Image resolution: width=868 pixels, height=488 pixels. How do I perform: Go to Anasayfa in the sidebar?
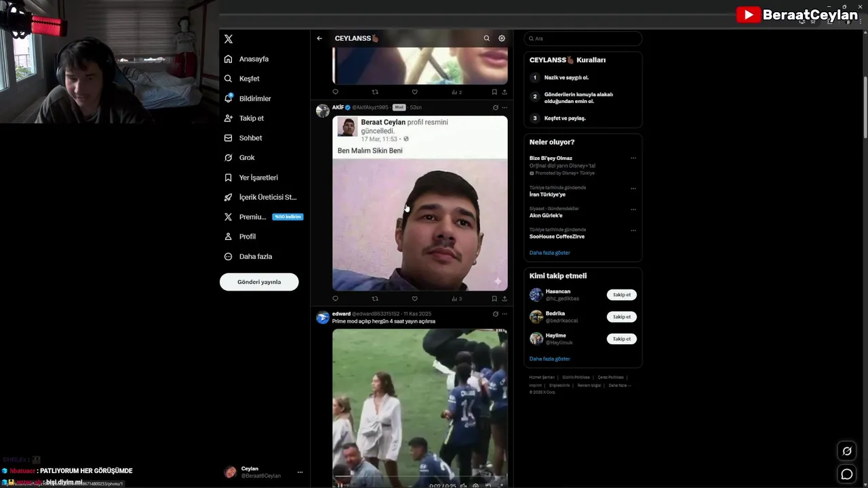247,59
